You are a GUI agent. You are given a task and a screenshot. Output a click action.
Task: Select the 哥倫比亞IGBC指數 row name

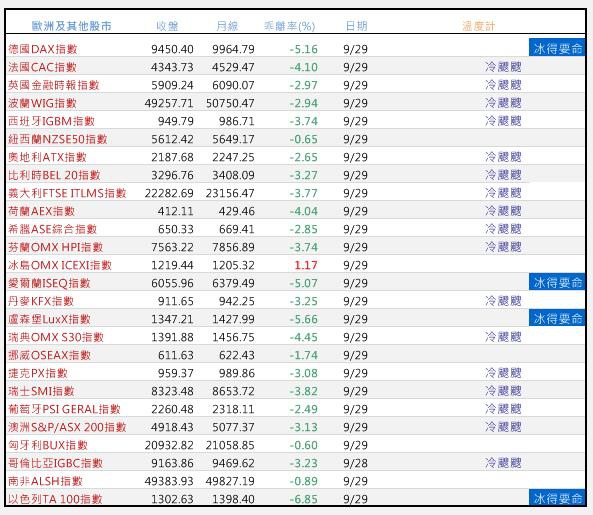(56, 463)
